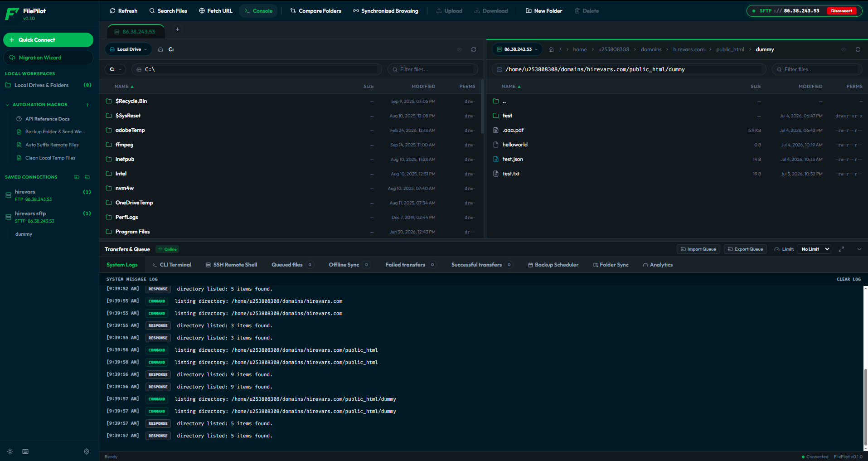Collapse the Transfers & Queue panel
The image size is (868, 461).
pyautogui.click(x=859, y=249)
